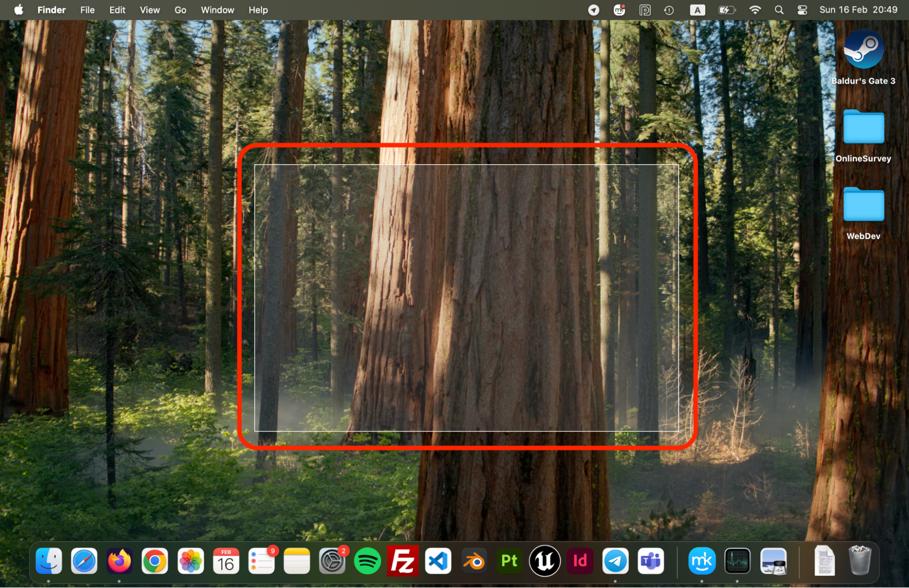This screenshot has height=588, width=909.
Task: Open Spotlight search
Action: (778, 10)
